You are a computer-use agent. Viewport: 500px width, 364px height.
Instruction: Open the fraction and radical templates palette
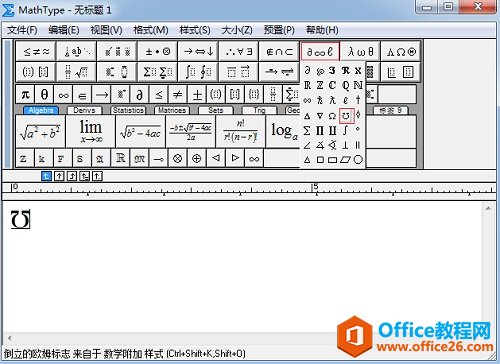pyautogui.click(x=77, y=72)
